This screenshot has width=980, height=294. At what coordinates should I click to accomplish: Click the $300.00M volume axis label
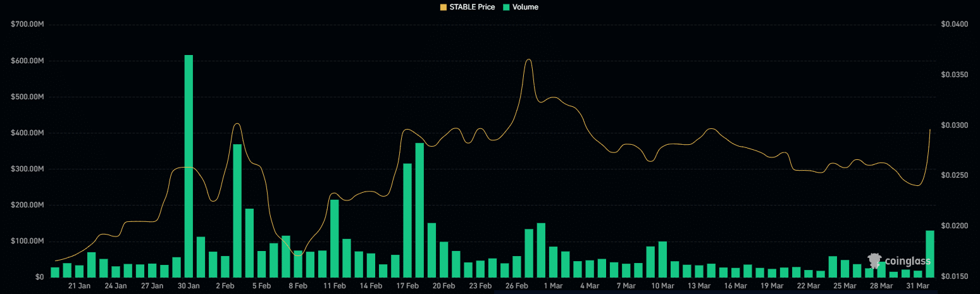point(27,169)
